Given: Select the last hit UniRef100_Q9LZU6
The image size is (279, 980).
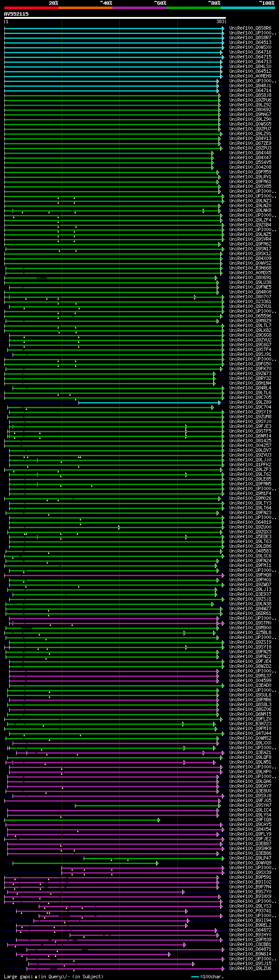Looking at the screenshot, I should 250,969.
